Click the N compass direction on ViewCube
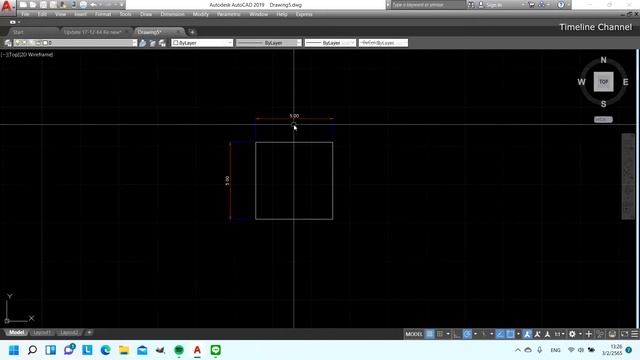The image size is (640, 360). coord(603,60)
